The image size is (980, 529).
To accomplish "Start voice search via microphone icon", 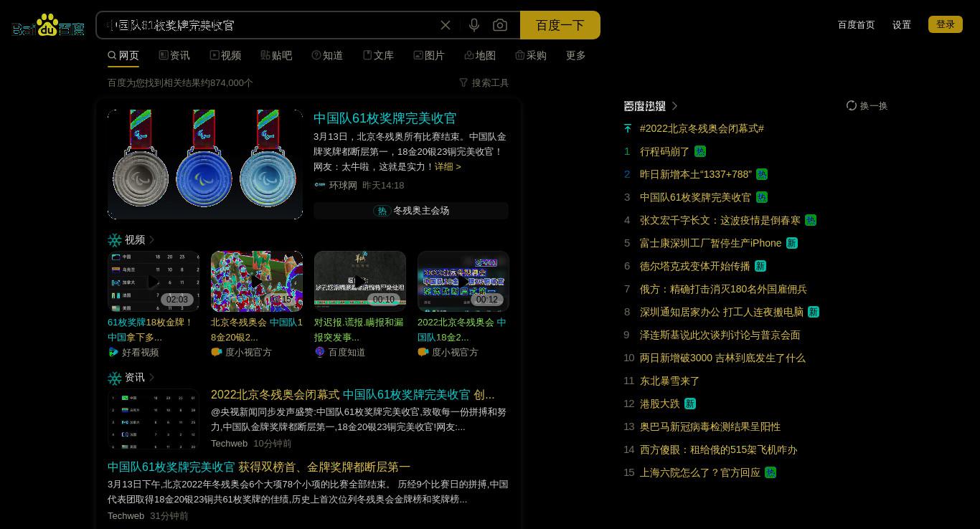I will pyautogui.click(x=473, y=25).
